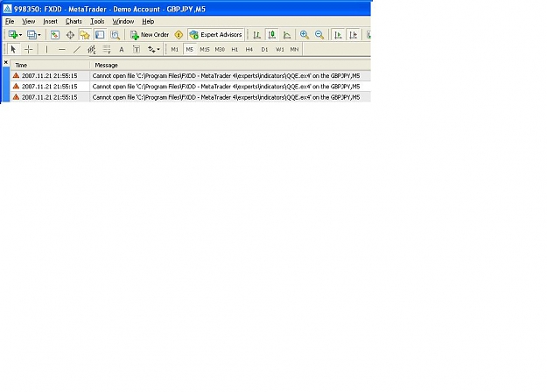The height and width of the screenshot is (392, 547).
Task: Open the Tools menu
Action: [97, 21]
